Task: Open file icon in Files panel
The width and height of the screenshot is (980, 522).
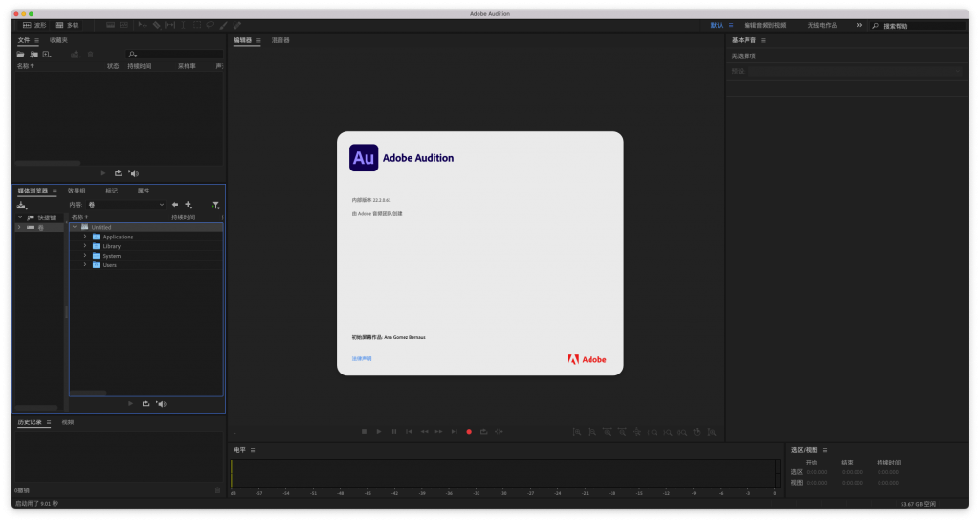Action: pyautogui.click(x=21, y=55)
